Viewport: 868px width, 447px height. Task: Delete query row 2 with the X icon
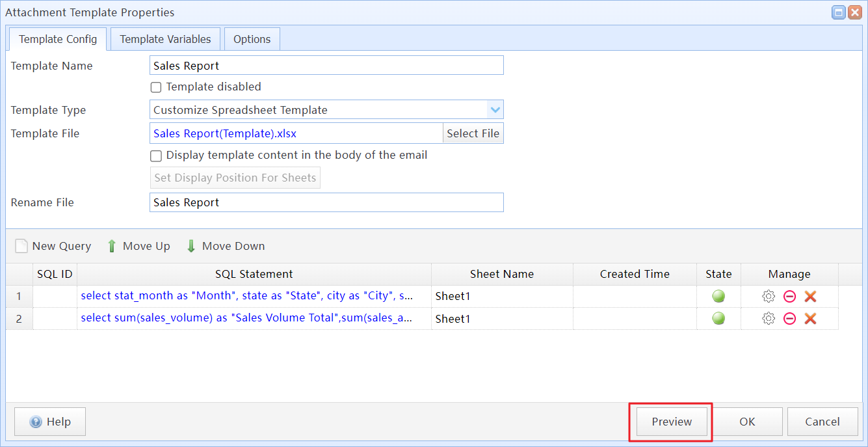(x=810, y=319)
